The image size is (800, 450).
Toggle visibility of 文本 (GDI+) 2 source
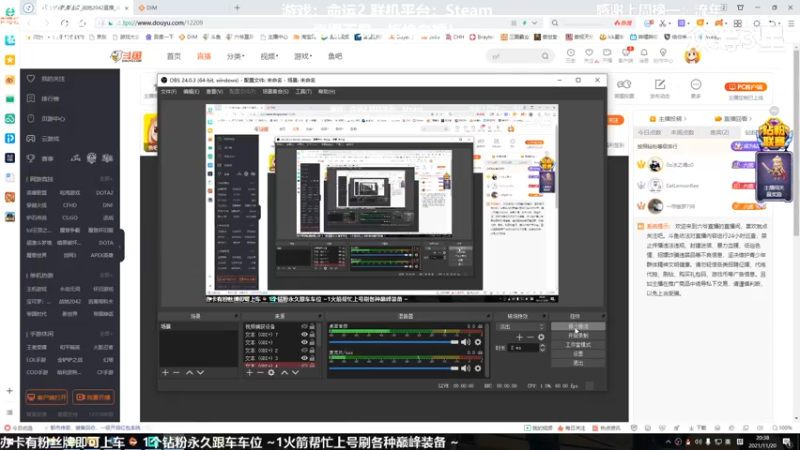click(304, 351)
